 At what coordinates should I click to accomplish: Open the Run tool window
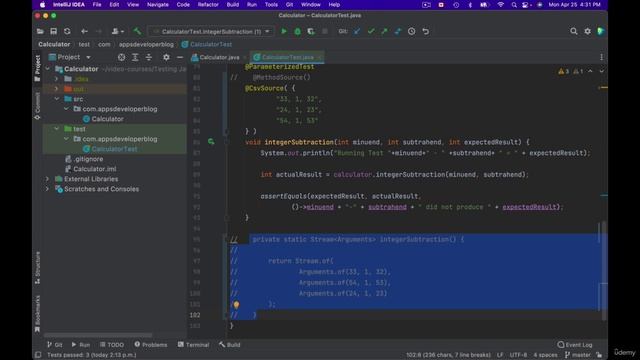(x=81, y=345)
